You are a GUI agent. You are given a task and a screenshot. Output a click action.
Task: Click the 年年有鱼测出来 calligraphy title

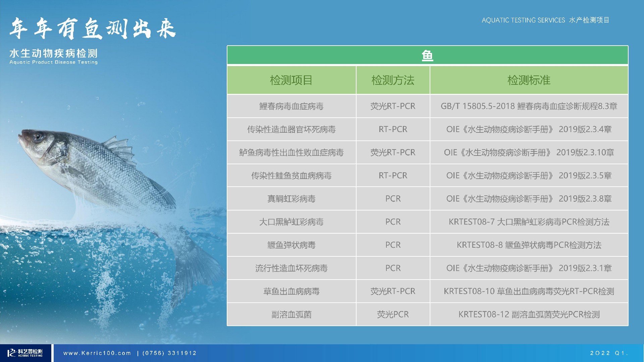tap(93, 28)
